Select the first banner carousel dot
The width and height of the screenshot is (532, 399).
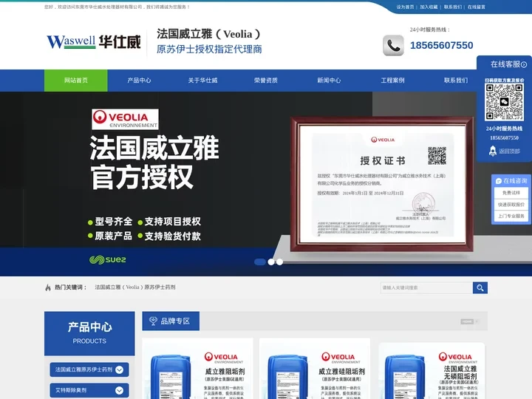click(x=260, y=262)
